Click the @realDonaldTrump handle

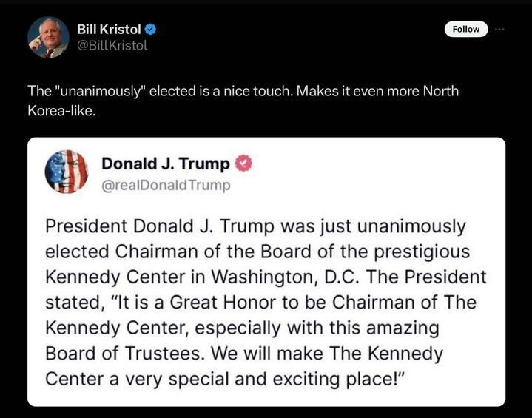click(x=166, y=185)
